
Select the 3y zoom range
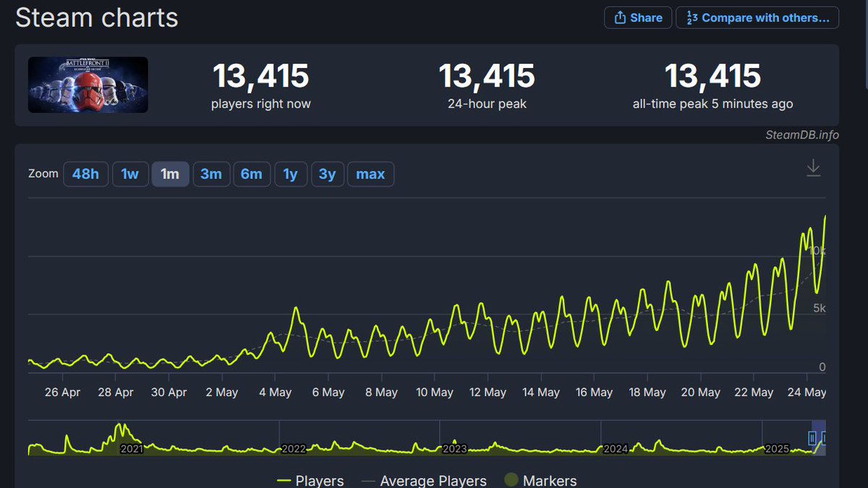(328, 174)
